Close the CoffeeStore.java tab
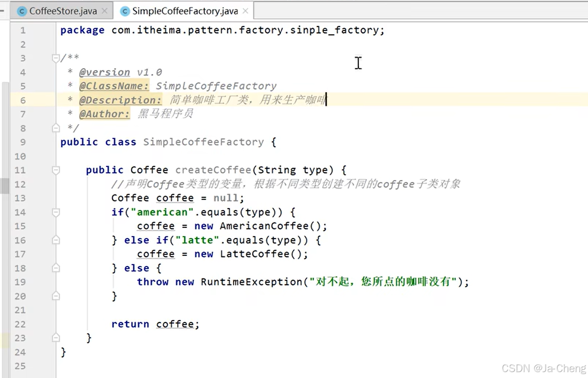 (x=105, y=11)
